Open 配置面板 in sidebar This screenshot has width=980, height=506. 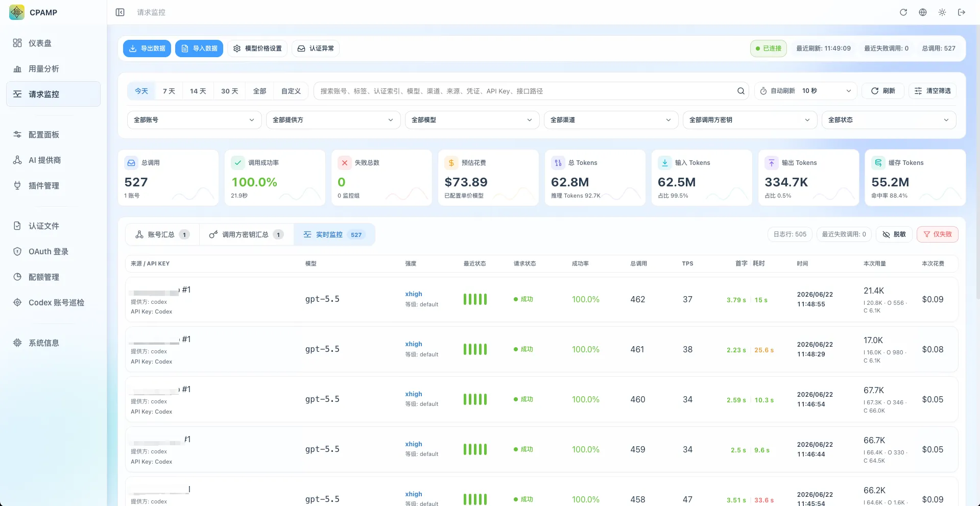(53, 134)
